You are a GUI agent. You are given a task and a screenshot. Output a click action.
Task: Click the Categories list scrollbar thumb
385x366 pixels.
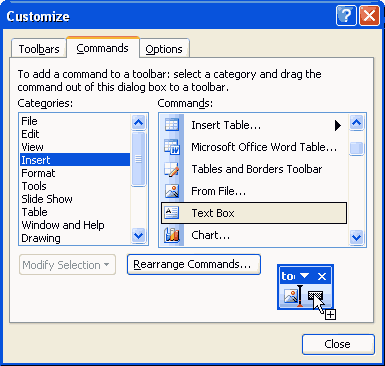pos(138,159)
